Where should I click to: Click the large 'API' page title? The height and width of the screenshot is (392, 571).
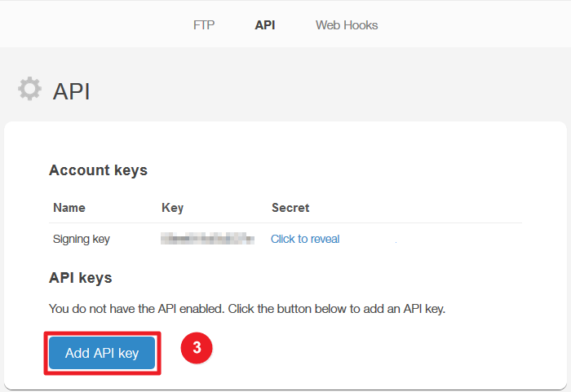[72, 91]
